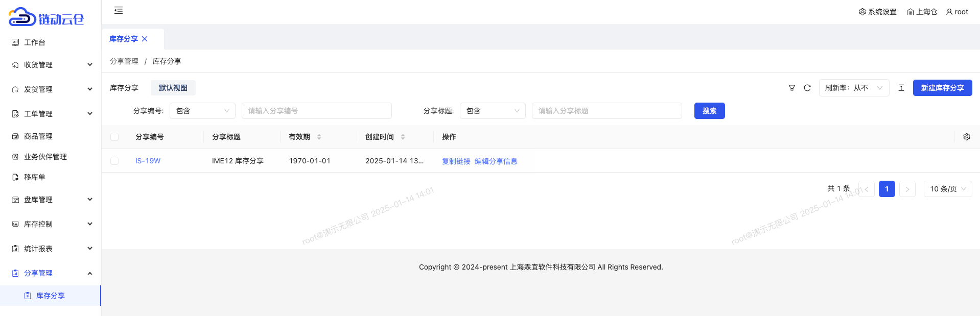Open 系统设置 system settings

click(877, 12)
